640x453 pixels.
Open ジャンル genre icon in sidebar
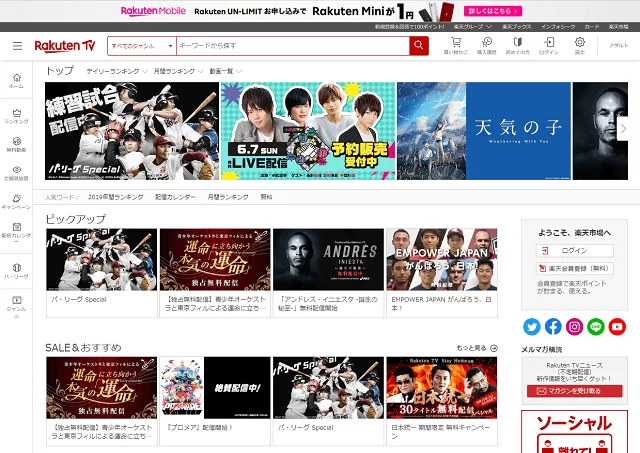click(16, 307)
